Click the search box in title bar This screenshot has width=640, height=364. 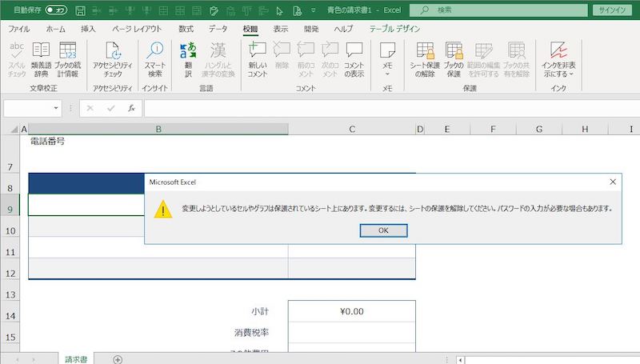tap(498, 10)
